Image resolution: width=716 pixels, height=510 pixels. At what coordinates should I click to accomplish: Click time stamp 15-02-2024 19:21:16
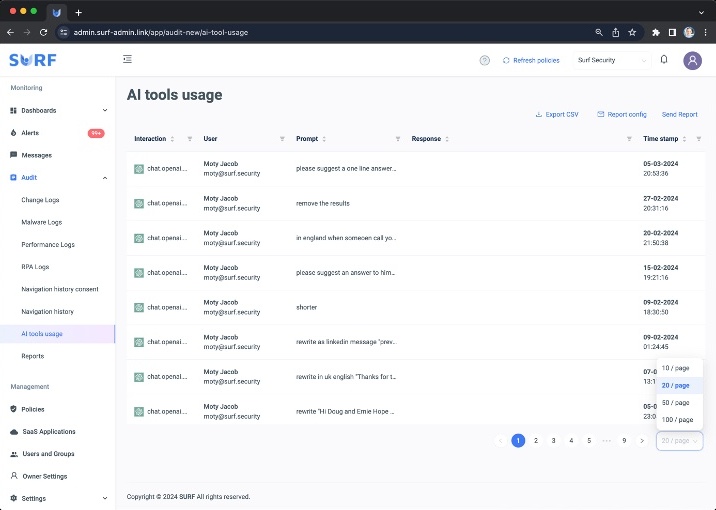660,273
